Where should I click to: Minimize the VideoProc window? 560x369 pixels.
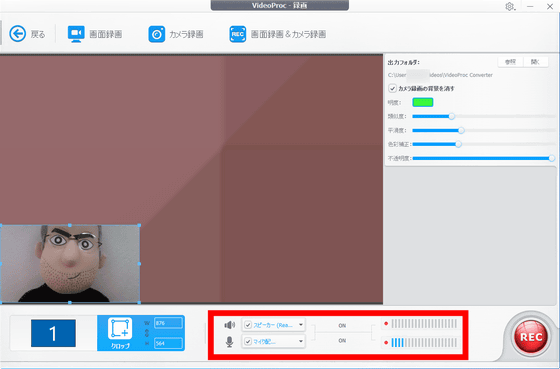pos(530,6)
